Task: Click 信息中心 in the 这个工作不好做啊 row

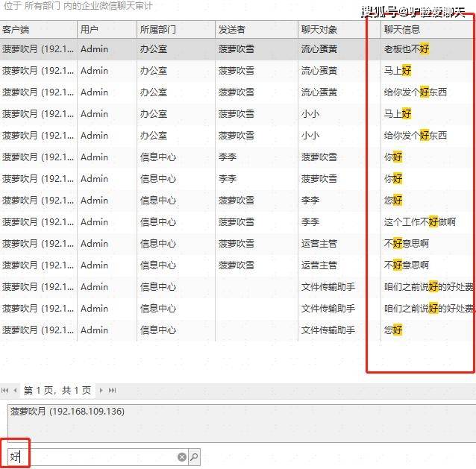Action: [158, 222]
